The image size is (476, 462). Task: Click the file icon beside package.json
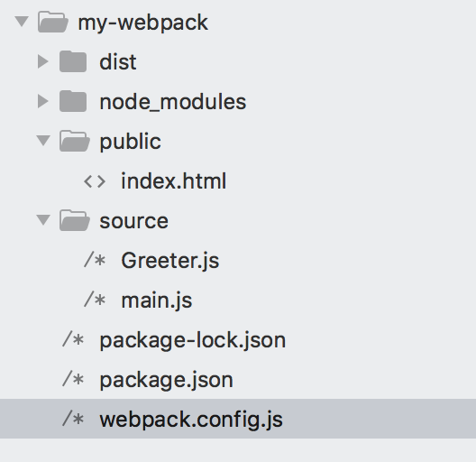[73, 379]
